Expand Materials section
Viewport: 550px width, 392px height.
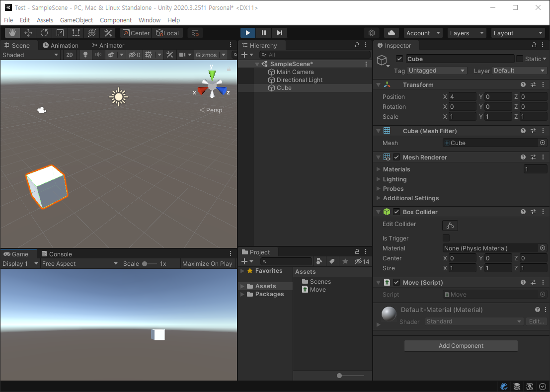point(379,169)
